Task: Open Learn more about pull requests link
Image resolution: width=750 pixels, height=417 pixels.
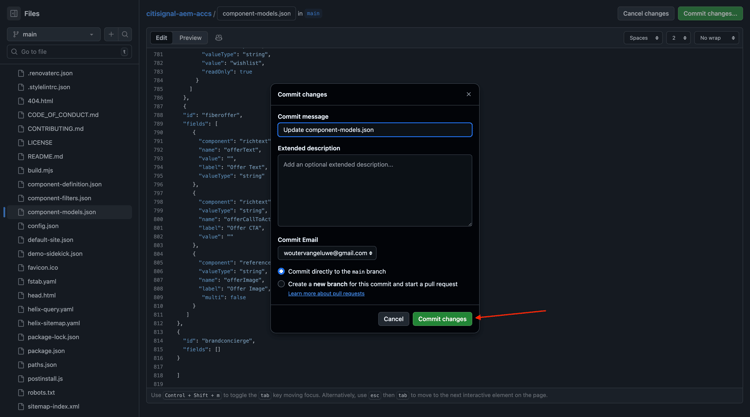Action: pos(326,294)
